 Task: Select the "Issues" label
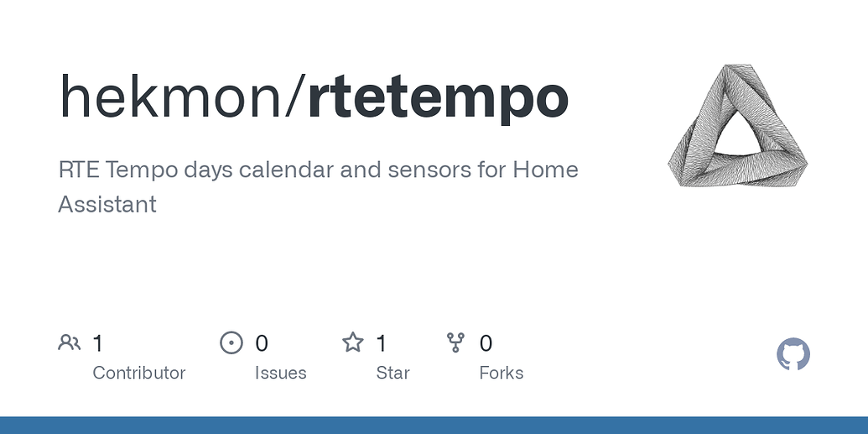coord(280,373)
